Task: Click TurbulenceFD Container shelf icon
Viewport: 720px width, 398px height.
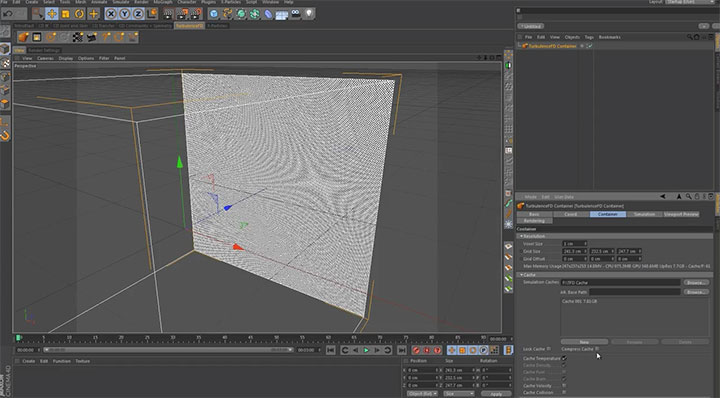Action: click(23, 37)
